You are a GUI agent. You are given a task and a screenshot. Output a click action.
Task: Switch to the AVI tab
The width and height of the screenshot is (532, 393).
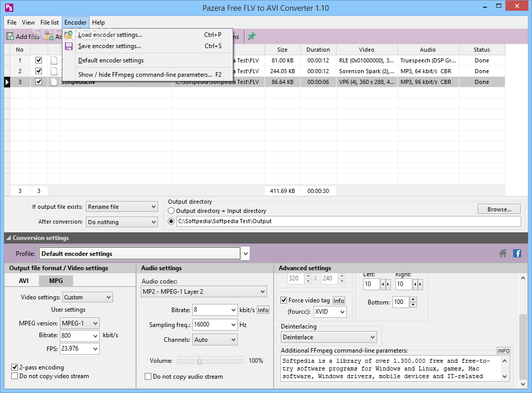[x=24, y=280]
